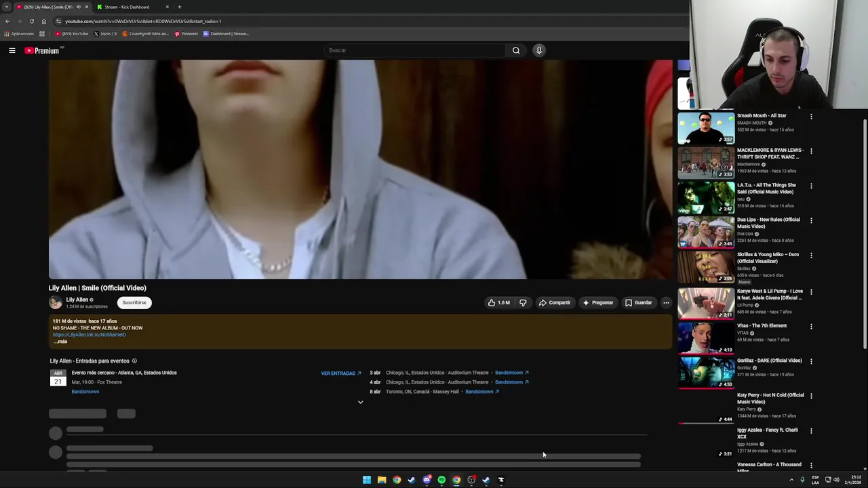Open the LilyAllen.lnk.to/NoShameID link

tap(90, 335)
